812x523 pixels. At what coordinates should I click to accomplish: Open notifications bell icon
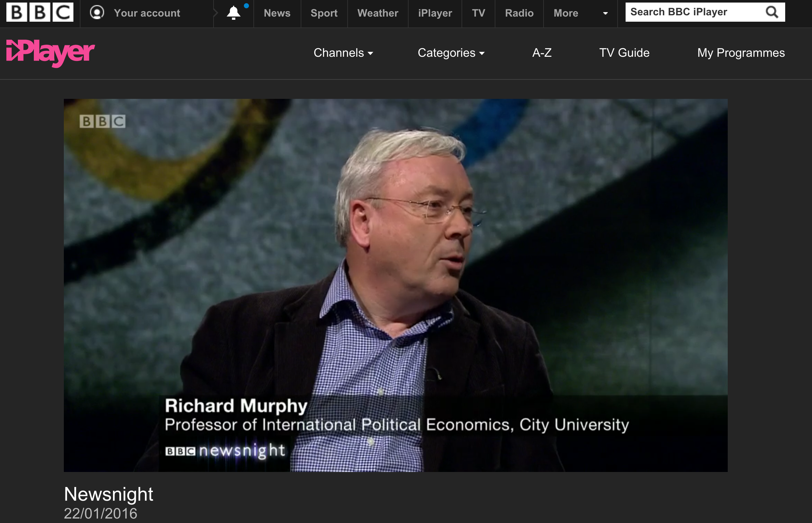(x=234, y=13)
